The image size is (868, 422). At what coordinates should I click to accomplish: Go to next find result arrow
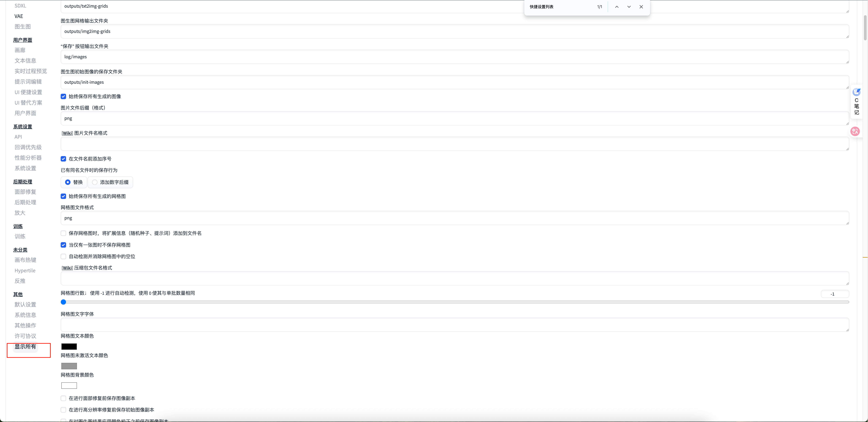[x=629, y=7]
